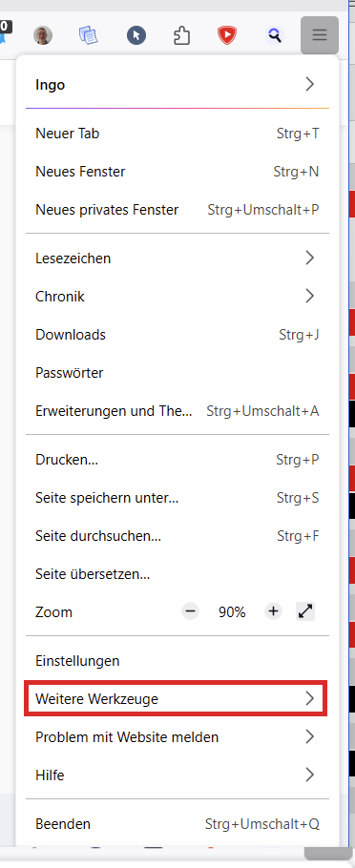Select Neuer Tab menu entry

coord(177,134)
